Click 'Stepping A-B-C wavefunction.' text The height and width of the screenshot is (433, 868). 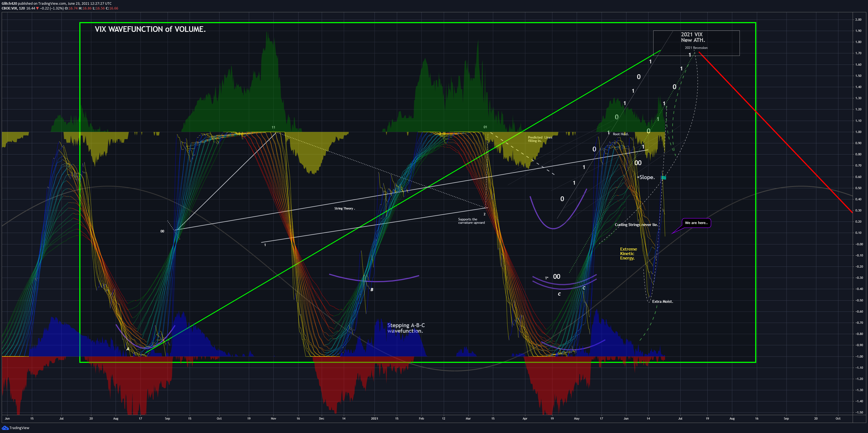(406, 328)
